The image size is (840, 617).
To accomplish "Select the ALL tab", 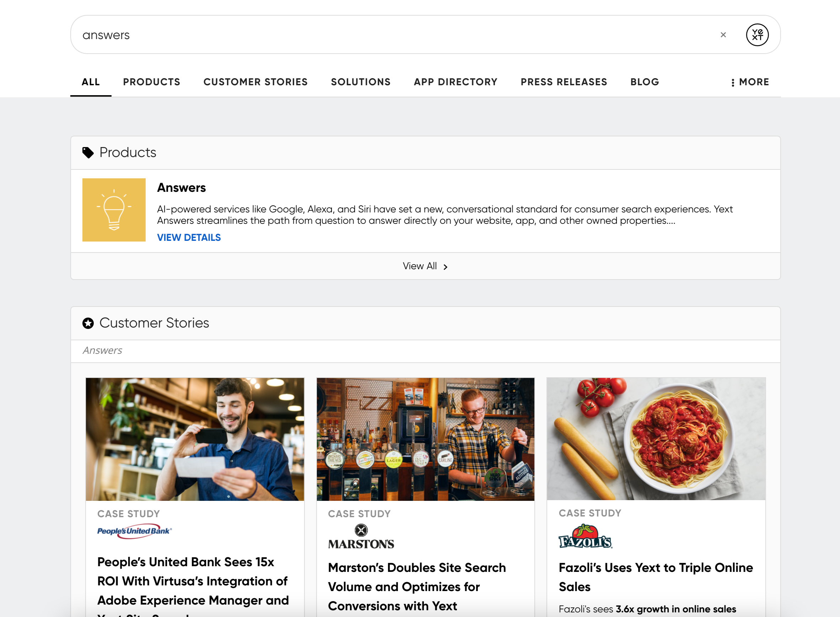I will pos(91,82).
